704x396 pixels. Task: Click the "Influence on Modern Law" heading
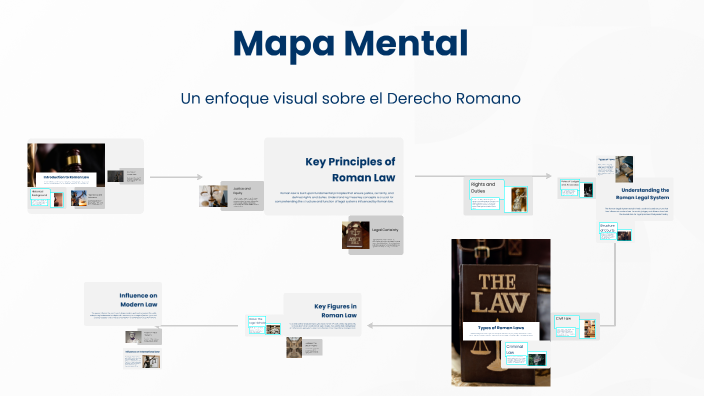(138, 300)
